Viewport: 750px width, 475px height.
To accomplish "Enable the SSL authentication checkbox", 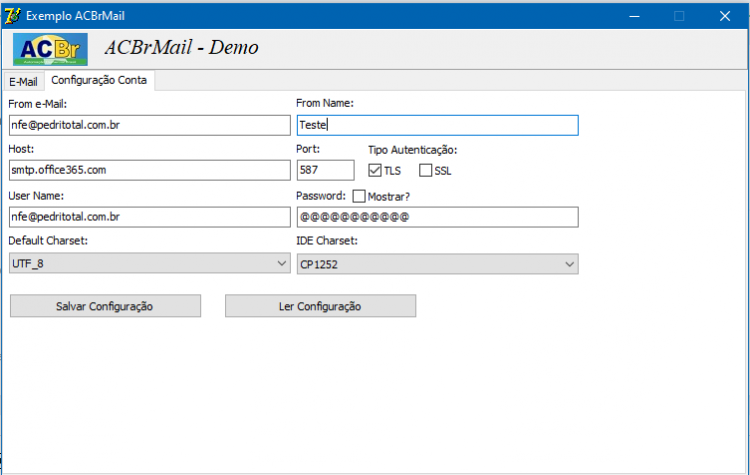I will pos(425,170).
